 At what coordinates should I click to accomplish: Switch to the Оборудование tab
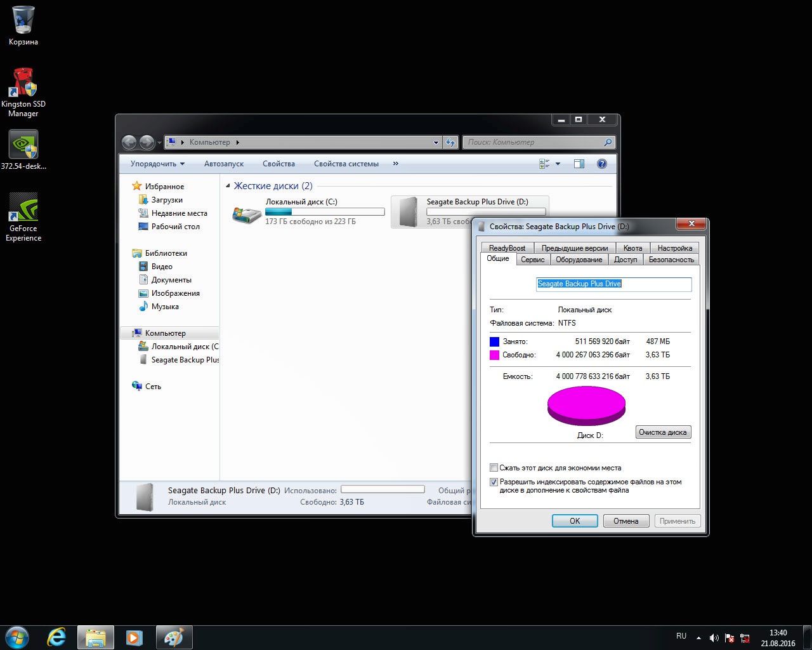[579, 260]
